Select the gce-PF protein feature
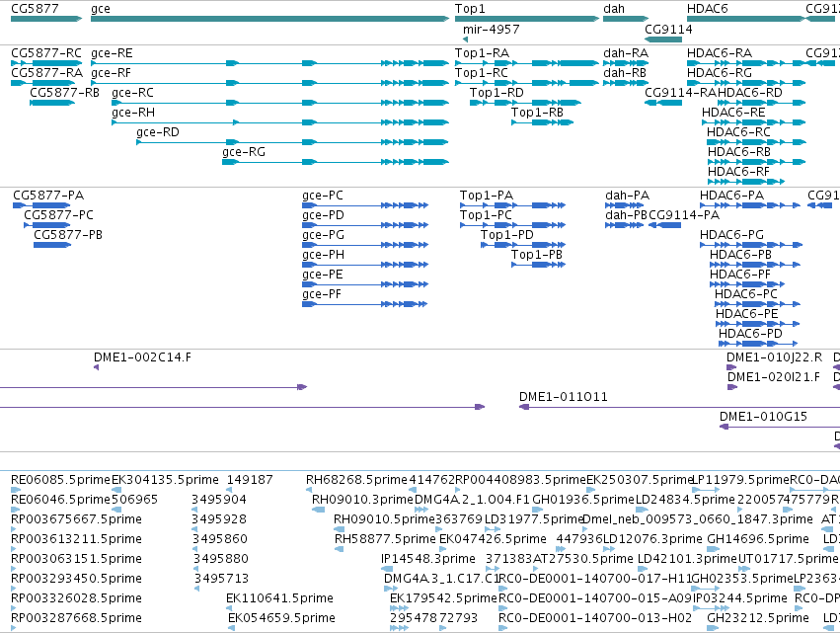The width and height of the screenshot is (840, 633). point(365,304)
